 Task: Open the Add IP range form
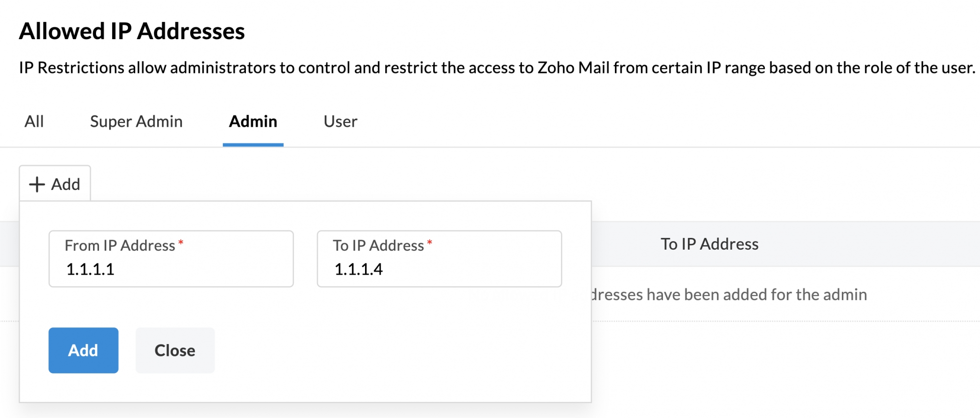[55, 184]
